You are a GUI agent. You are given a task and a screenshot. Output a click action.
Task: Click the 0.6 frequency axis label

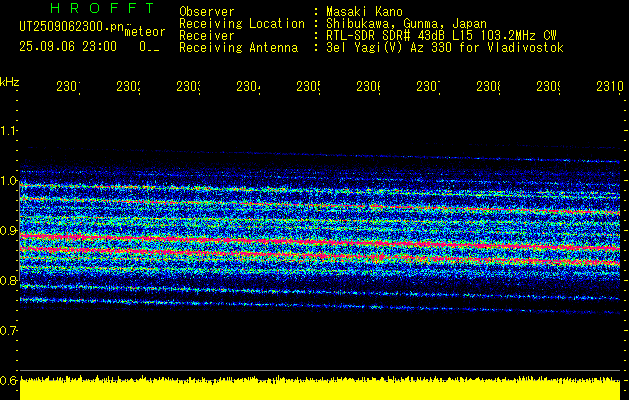coord(9,380)
